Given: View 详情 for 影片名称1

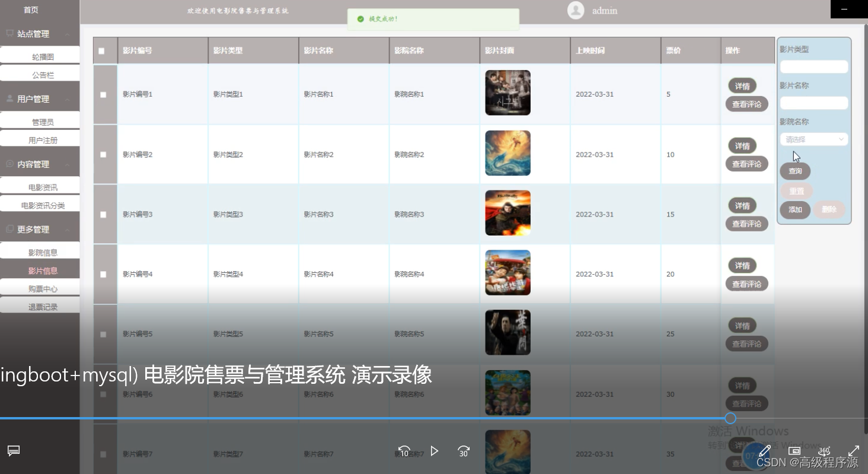Looking at the screenshot, I should click(x=742, y=86).
